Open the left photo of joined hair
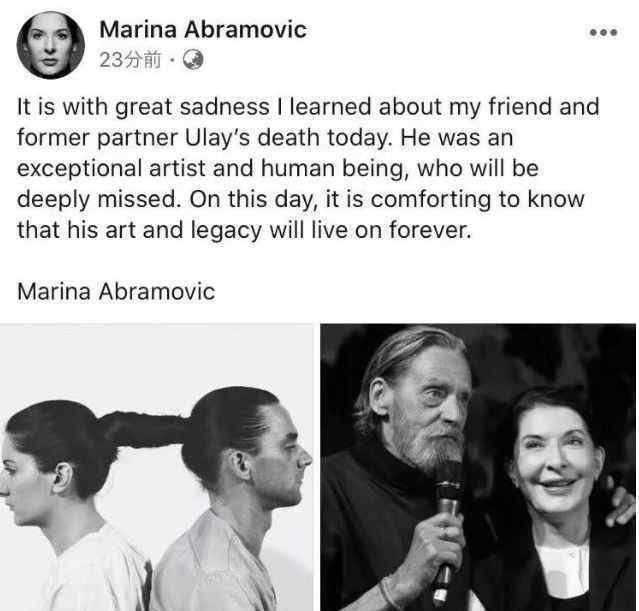639x611 pixels. 156,467
